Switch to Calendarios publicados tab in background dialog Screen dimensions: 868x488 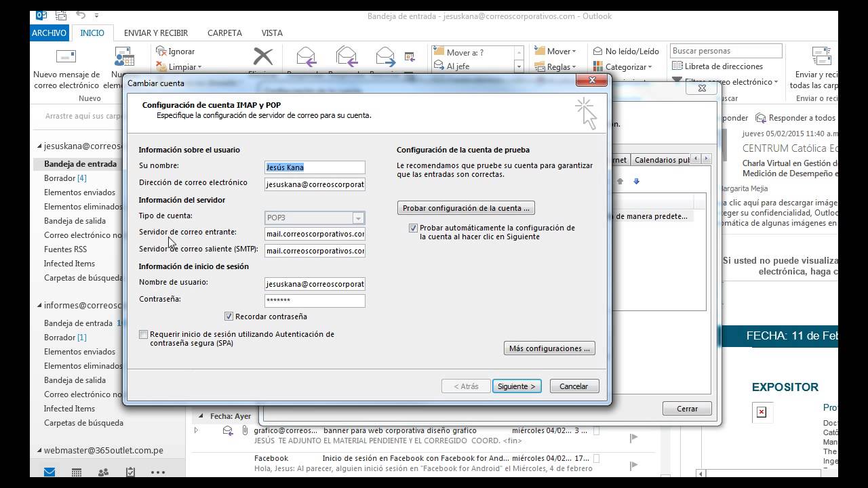pos(661,160)
